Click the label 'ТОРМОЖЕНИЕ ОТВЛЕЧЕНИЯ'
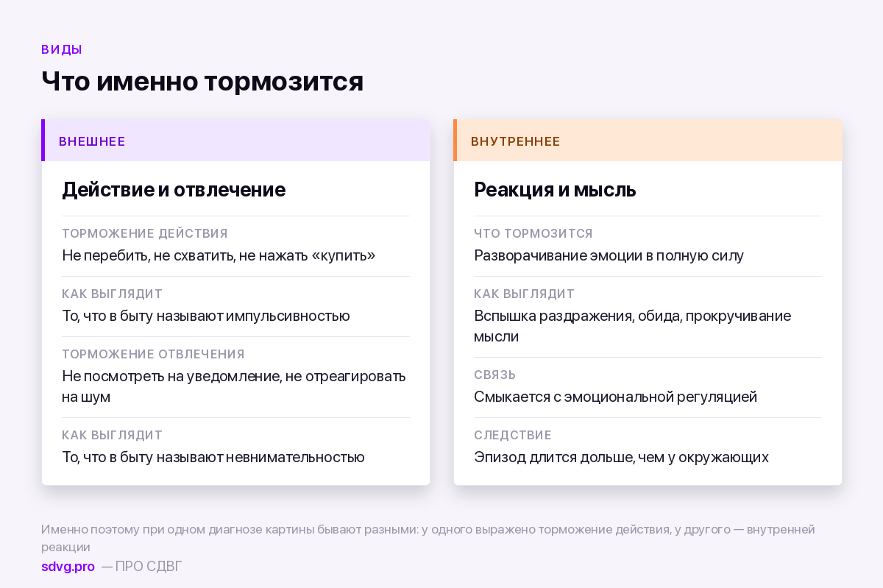This screenshot has height=588, width=883. click(x=153, y=355)
